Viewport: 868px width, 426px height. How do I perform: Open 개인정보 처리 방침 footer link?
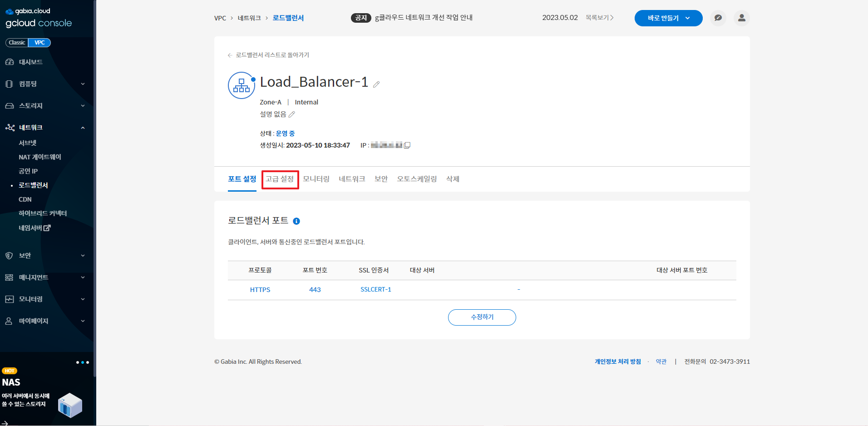pos(618,362)
